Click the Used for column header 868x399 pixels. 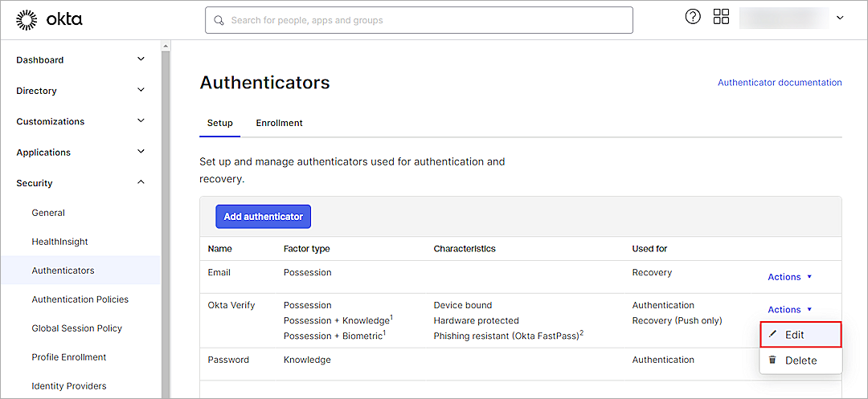pyautogui.click(x=650, y=249)
